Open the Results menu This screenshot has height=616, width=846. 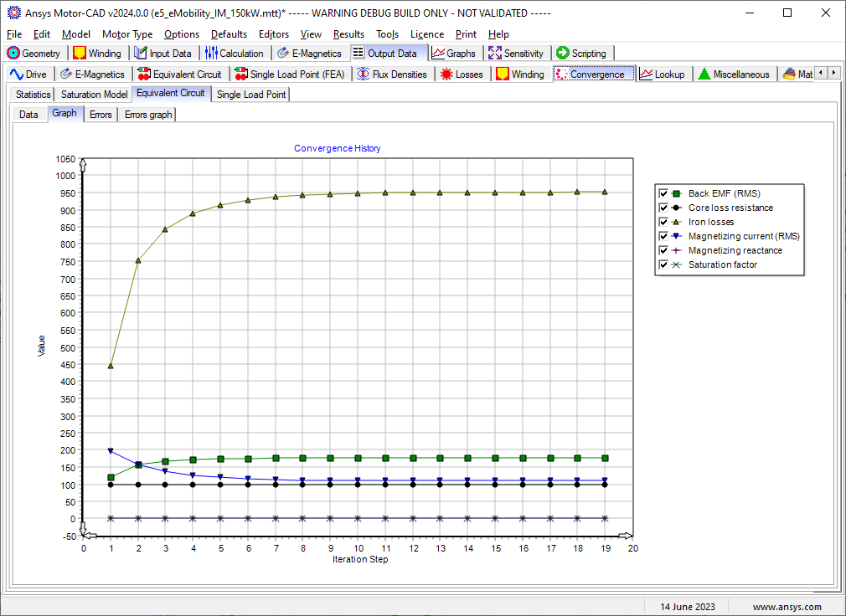[348, 34]
